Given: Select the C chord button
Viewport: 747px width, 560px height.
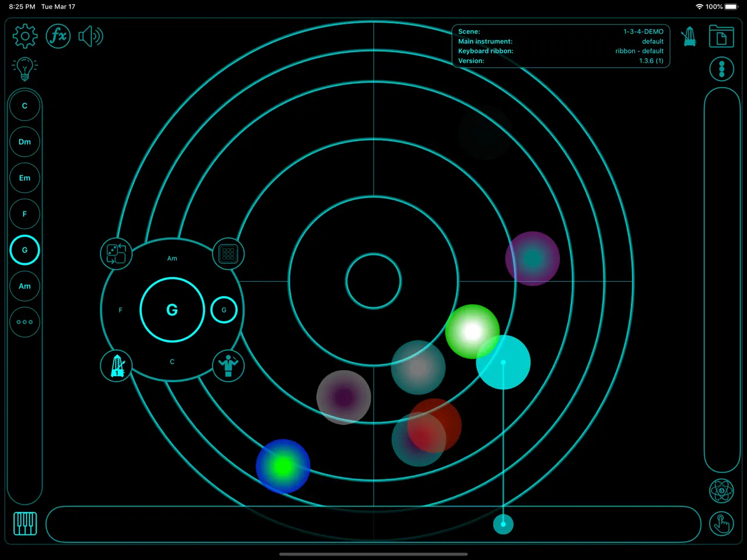Looking at the screenshot, I should pyautogui.click(x=24, y=106).
